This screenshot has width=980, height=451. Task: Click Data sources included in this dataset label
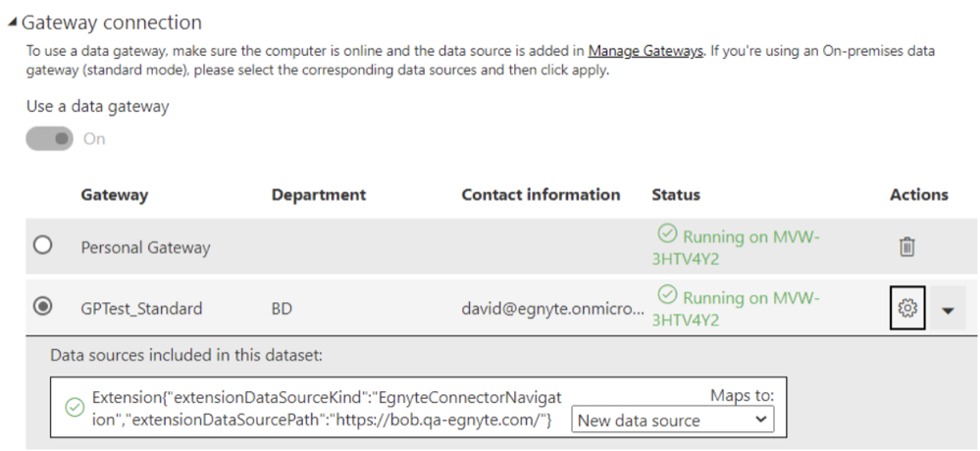(x=186, y=356)
